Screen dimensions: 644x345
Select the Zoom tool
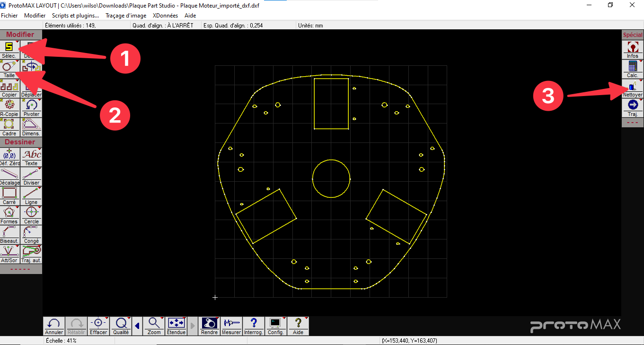click(x=154, y=326)
